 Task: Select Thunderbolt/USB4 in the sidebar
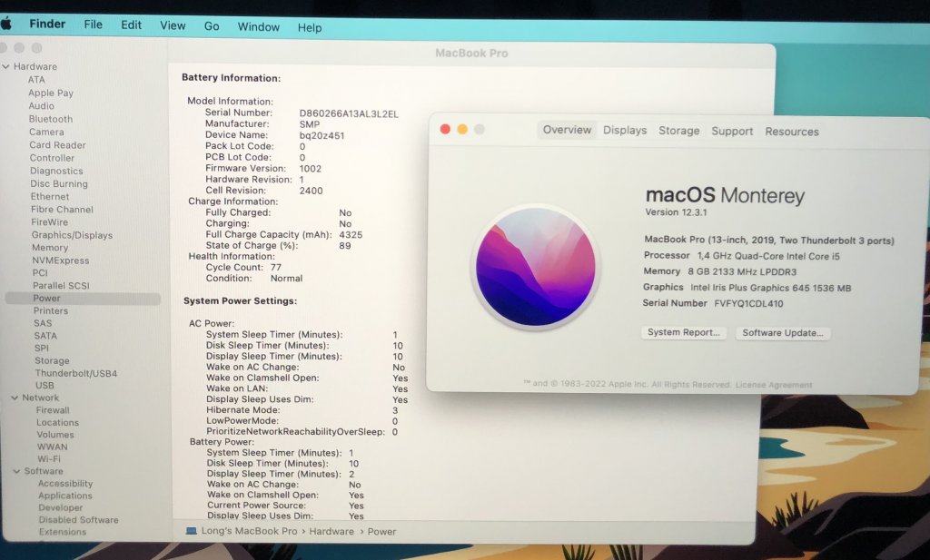click(76, 373)
